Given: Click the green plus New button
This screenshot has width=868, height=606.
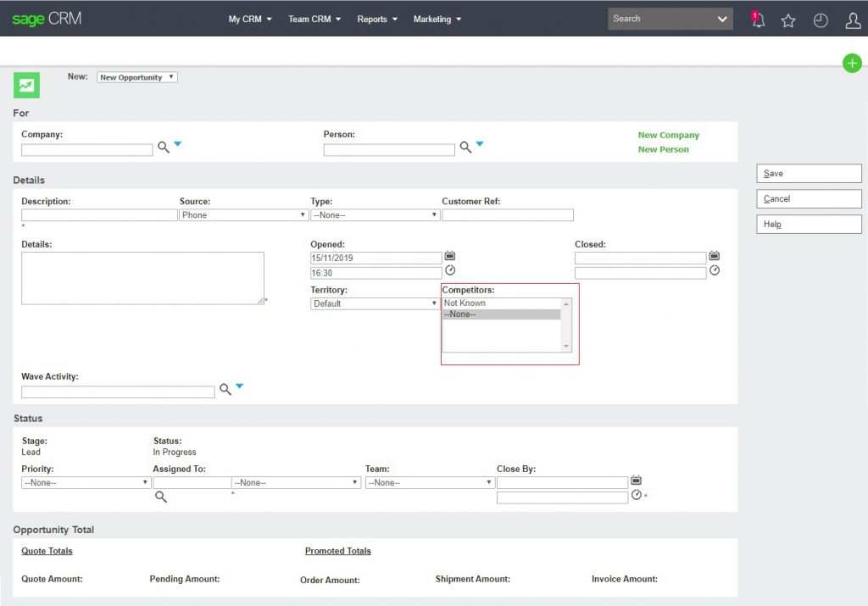Looking at the screenshot, I should click(852, 63).
